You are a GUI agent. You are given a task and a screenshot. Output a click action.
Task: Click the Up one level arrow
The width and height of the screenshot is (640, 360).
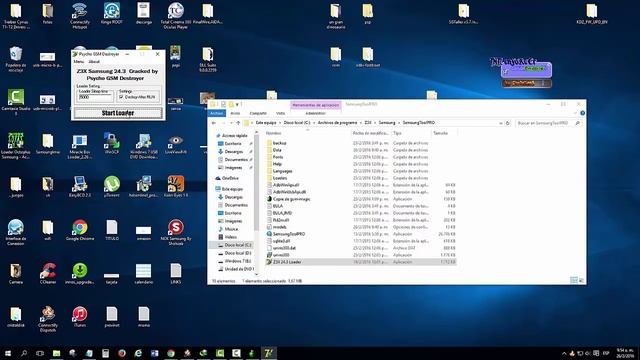(238, 123)
